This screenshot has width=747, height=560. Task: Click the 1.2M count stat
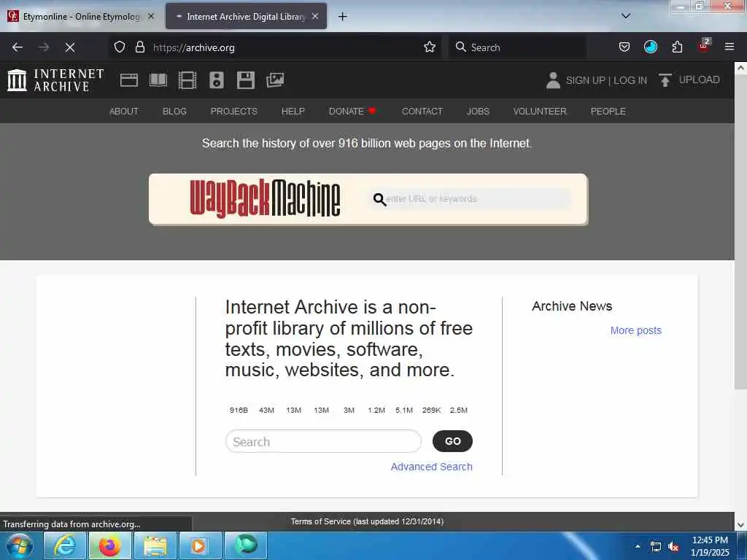[376, 410]
